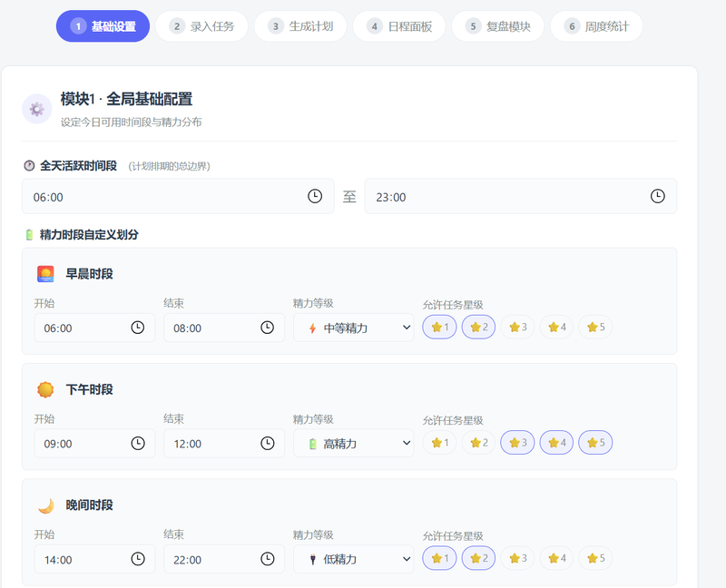Click the text 设定今日可用时间段与精力分布
The width and height of the screenshot is (726, 588).
click(x=131, y=122)
